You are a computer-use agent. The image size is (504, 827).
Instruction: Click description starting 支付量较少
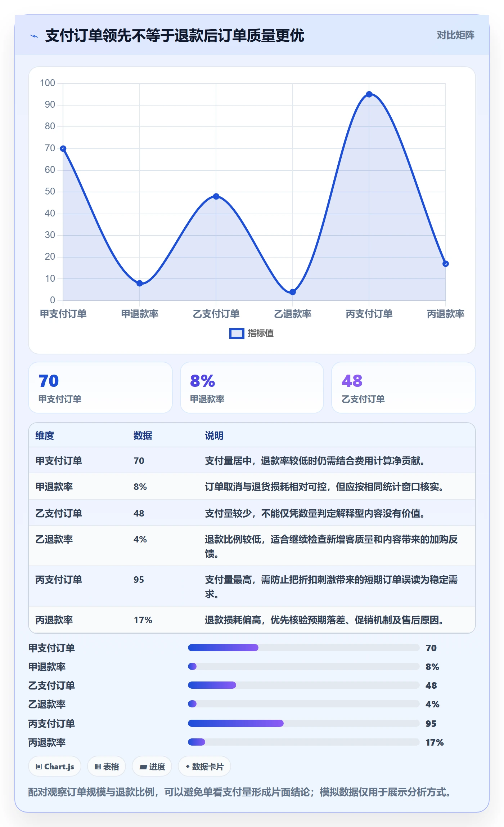click(315, 513)
